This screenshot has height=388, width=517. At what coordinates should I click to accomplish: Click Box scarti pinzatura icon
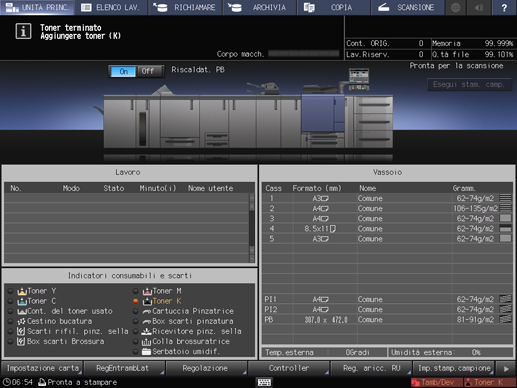[x=147, y=322]
